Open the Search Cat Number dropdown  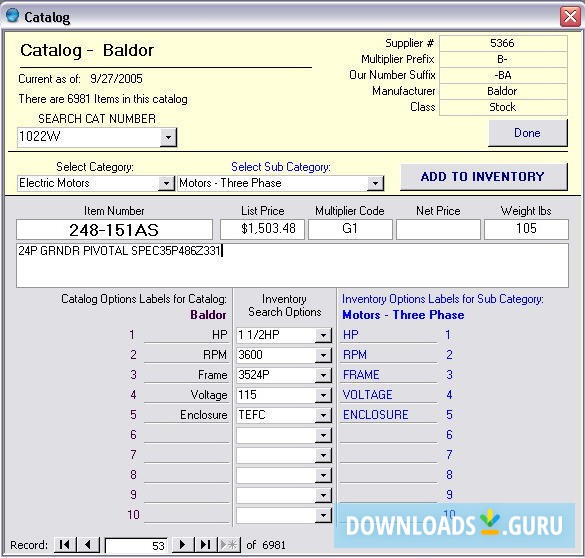click(168, 137)
